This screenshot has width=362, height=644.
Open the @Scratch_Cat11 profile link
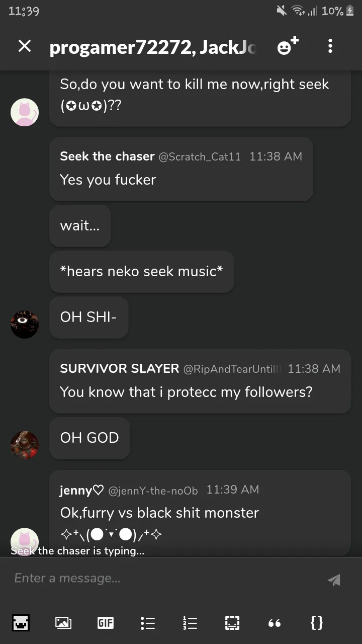point(200,156)
